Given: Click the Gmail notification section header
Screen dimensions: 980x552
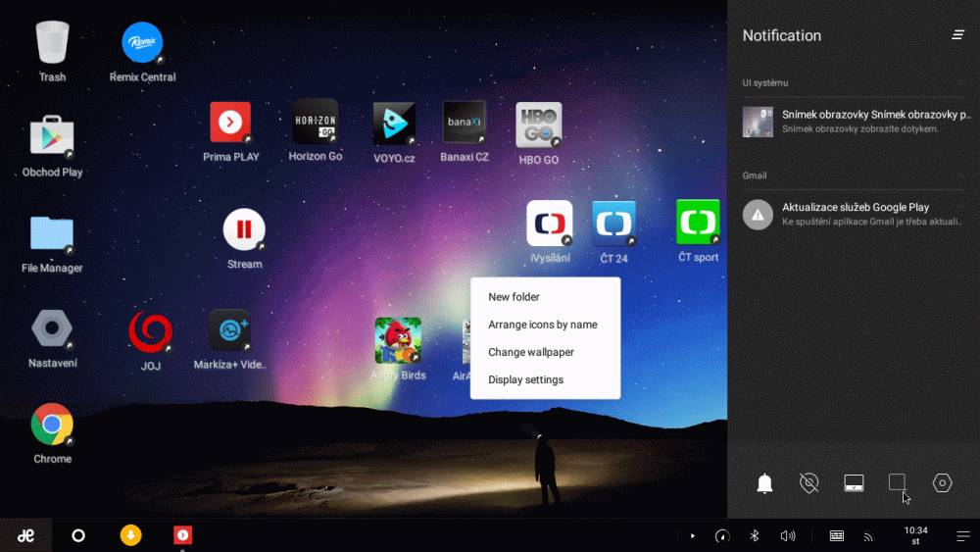Looking at the screenshot, I should coord(755,176).
